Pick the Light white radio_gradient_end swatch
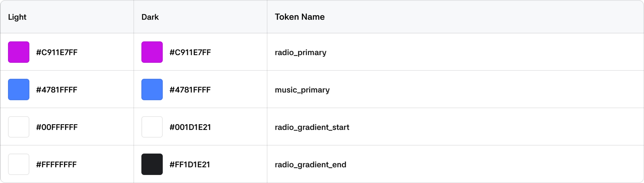This screenshot has width=644, height=183. [19, 165]
